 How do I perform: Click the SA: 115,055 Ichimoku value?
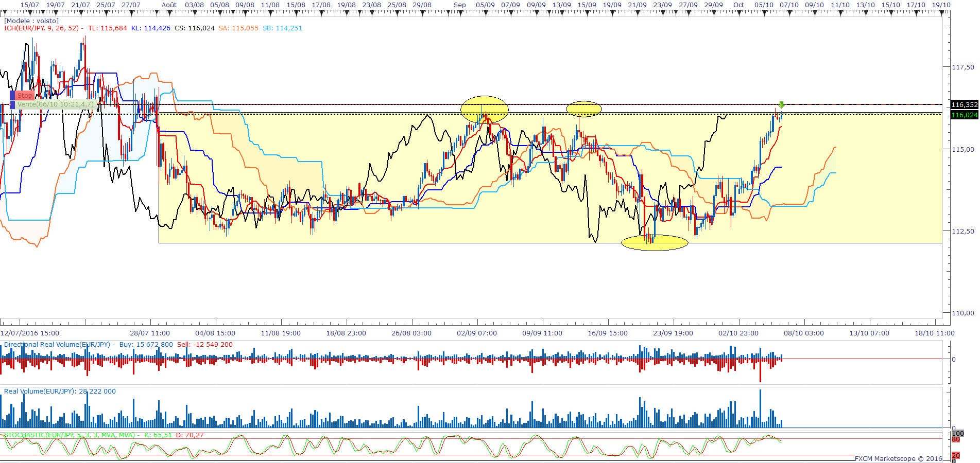(238, 28)
